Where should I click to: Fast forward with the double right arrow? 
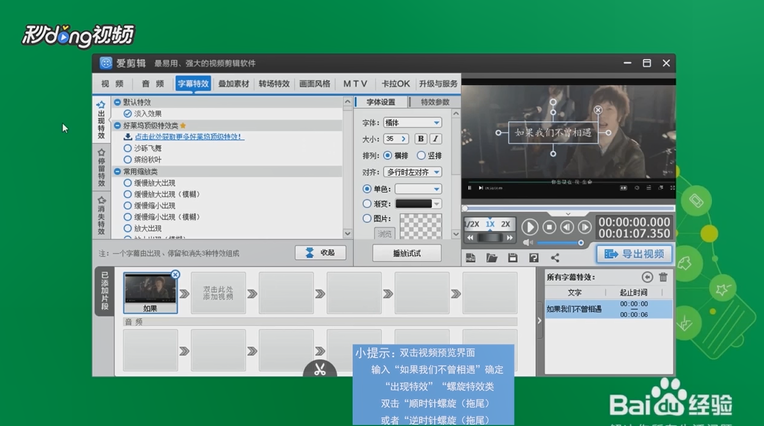click(510, 238)
